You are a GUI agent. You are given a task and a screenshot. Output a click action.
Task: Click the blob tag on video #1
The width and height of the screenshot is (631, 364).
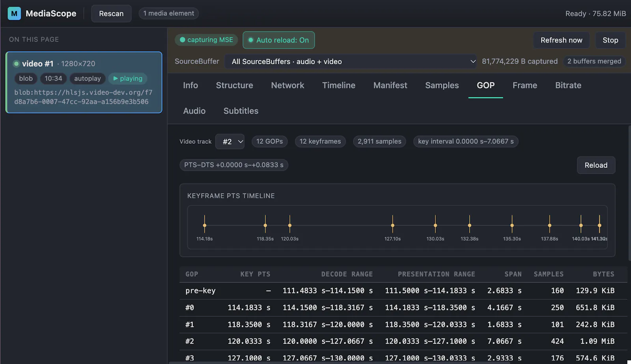[x=26, y=78]
